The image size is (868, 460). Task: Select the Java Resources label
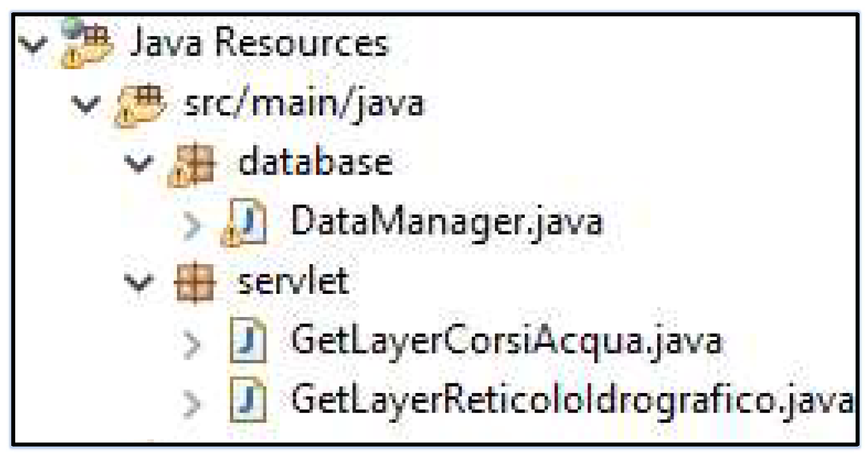pos(259,43)
